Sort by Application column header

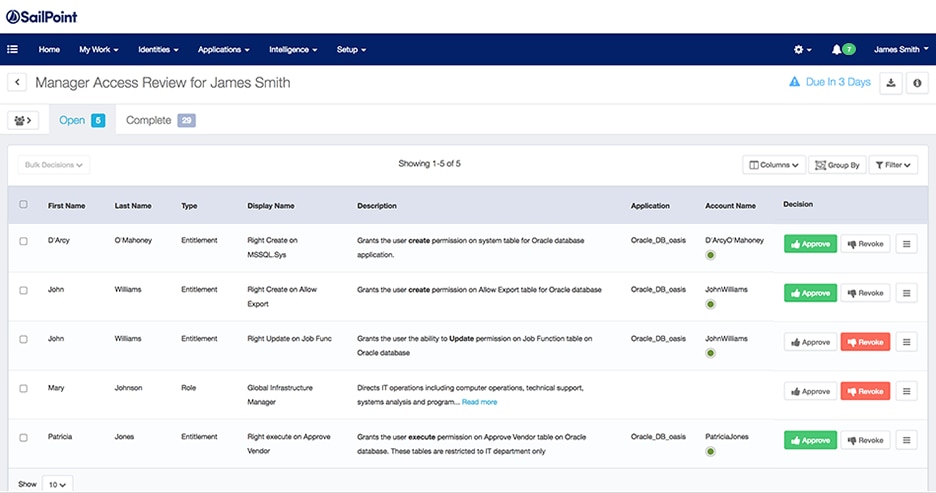650,206
